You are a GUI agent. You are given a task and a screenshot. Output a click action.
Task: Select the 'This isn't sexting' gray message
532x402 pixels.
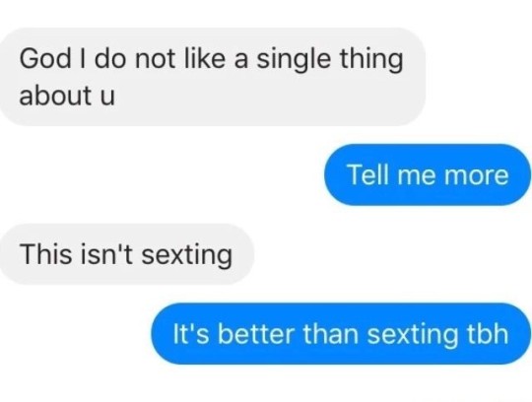(127, 254)
